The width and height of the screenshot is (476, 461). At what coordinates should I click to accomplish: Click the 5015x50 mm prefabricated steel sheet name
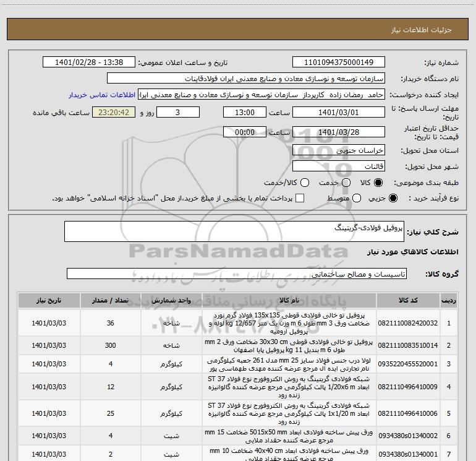(289, 436)
